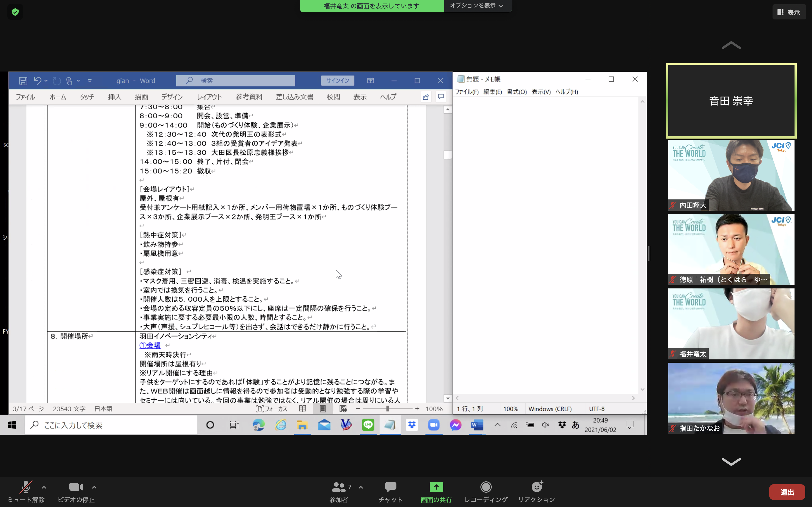This screenshot has width=812, height=507.
Task: Toggle Word Focus mode
Action: click(x=272, y=409)
